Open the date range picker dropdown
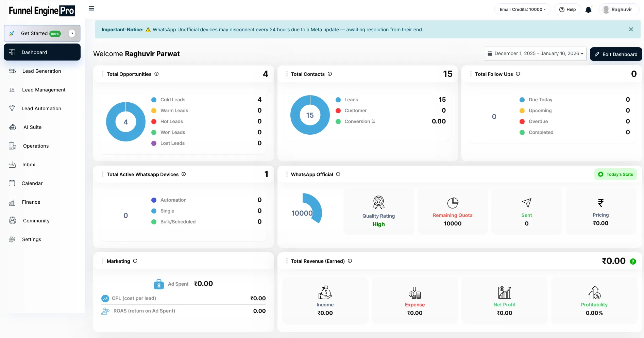The height and width of the screenshot is (338, 644). point(535,54)
